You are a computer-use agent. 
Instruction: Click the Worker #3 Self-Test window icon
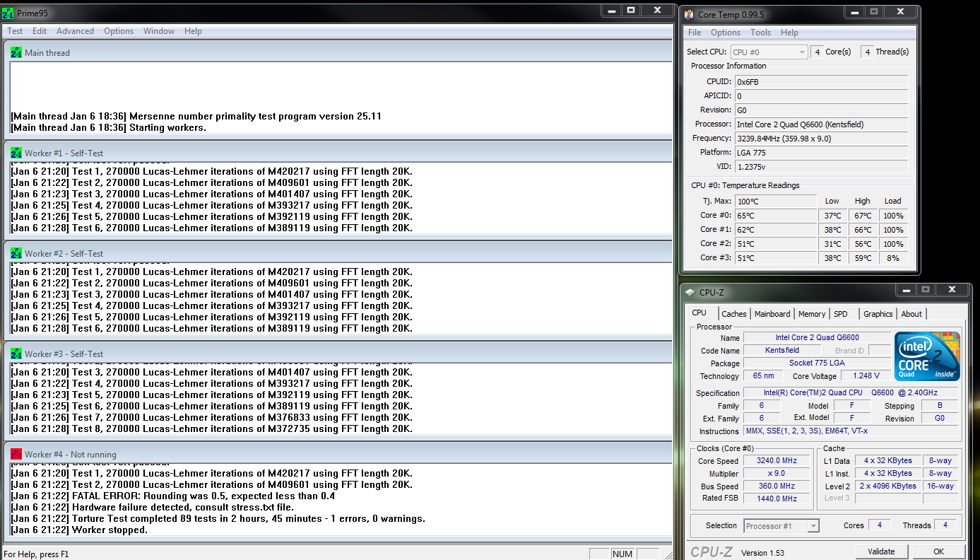(x=16, y=354)
